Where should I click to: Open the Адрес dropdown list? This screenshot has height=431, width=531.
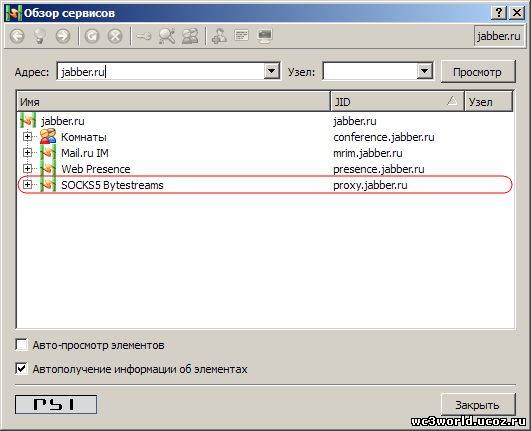272,71
